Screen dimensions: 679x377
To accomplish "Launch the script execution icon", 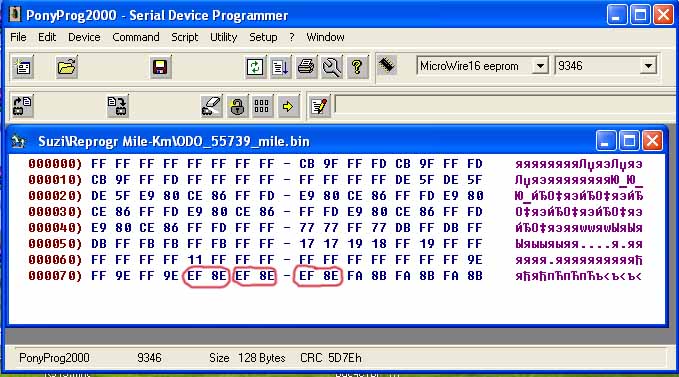I will (x=281, y=67).
